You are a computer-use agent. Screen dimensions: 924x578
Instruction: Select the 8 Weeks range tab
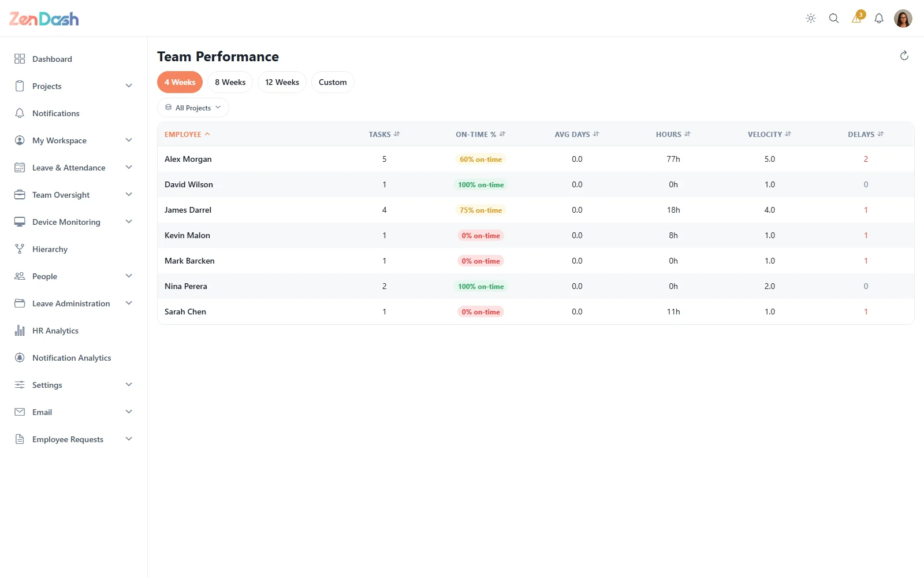tap(230, 82)
